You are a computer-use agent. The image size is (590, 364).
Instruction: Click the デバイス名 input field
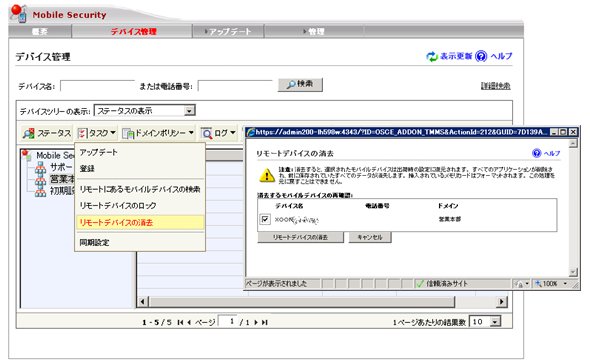97,86
